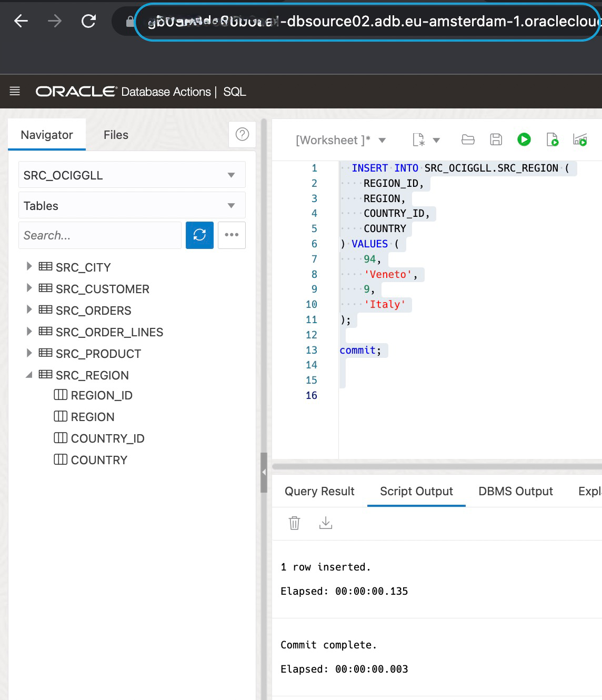Reload the browser page
Image resolution: width=602 pixels, height=700 pixels.
pyautogui.click(x=88, y=21)
